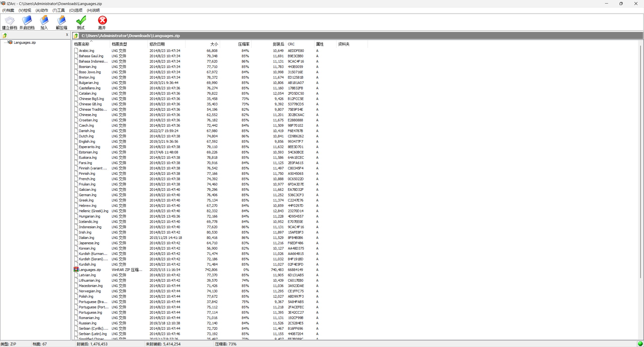644x347 pixels.
Task: Select the English.lng file row
Action: coord(87,142)
